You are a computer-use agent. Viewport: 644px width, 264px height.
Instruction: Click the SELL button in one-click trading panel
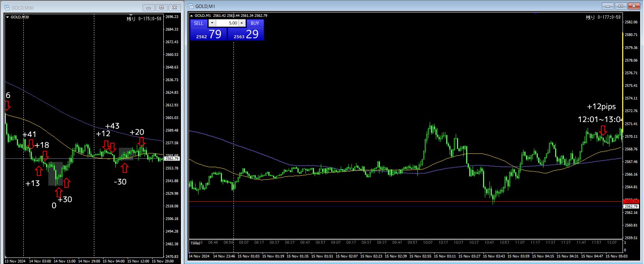point(199,23)
